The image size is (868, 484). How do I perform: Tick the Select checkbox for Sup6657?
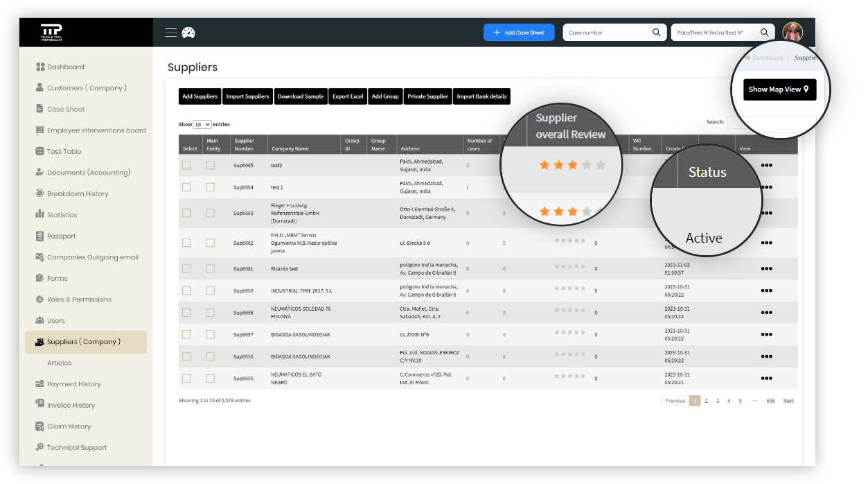tap(186, 334)
